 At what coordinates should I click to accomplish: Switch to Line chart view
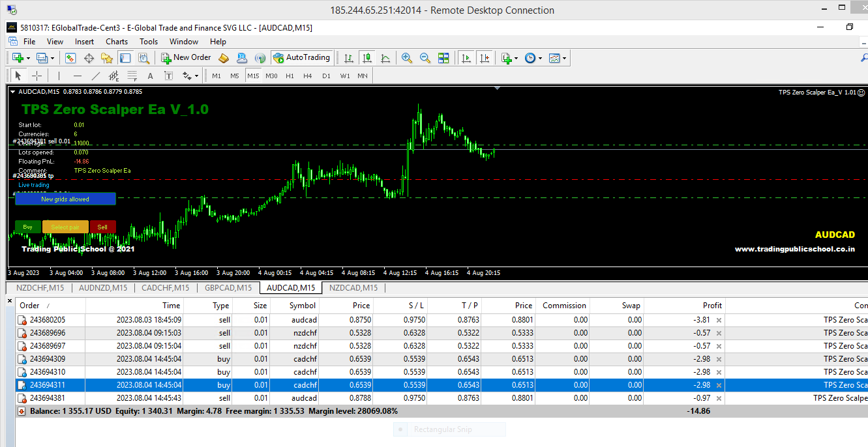385,58
